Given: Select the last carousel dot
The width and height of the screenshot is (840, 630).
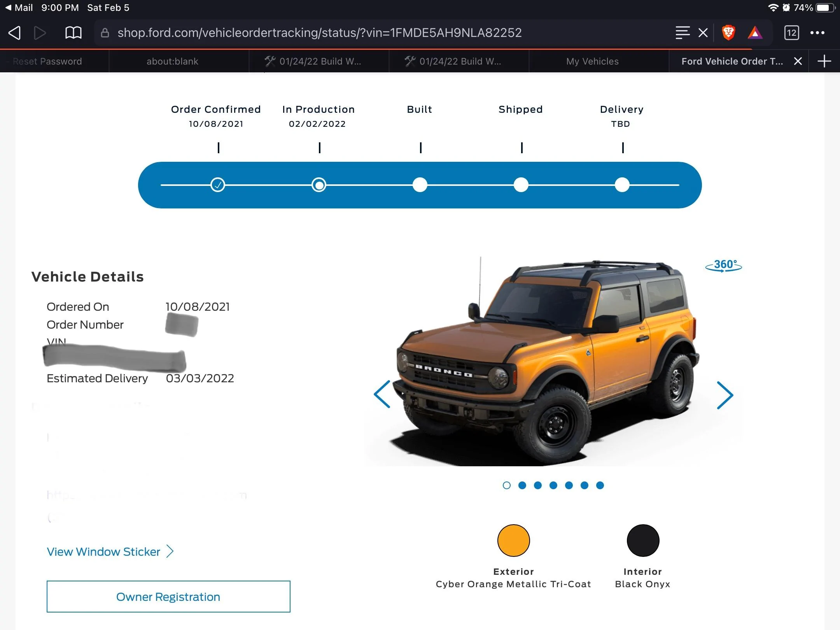Looking at the screenshot, I should click(600, 485).
